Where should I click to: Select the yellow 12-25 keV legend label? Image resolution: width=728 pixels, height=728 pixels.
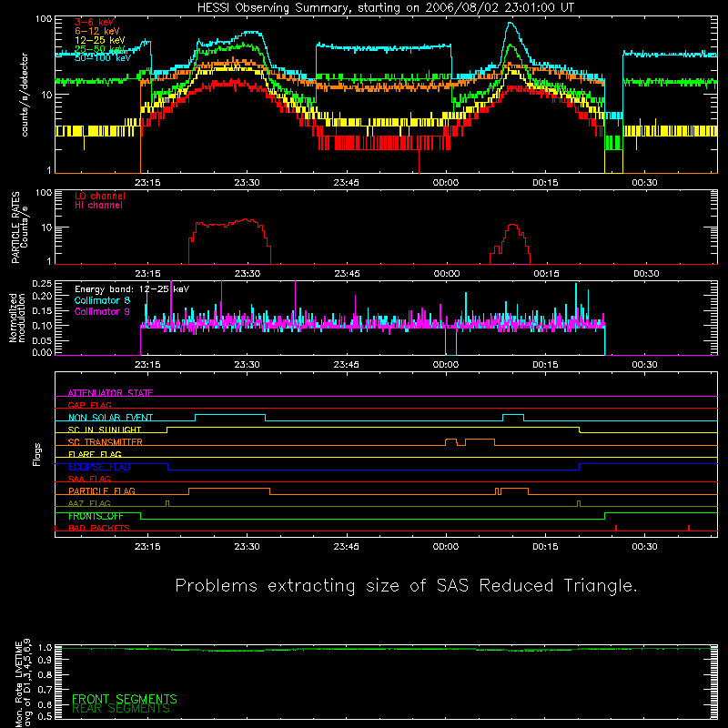click(x=100, y=40)
